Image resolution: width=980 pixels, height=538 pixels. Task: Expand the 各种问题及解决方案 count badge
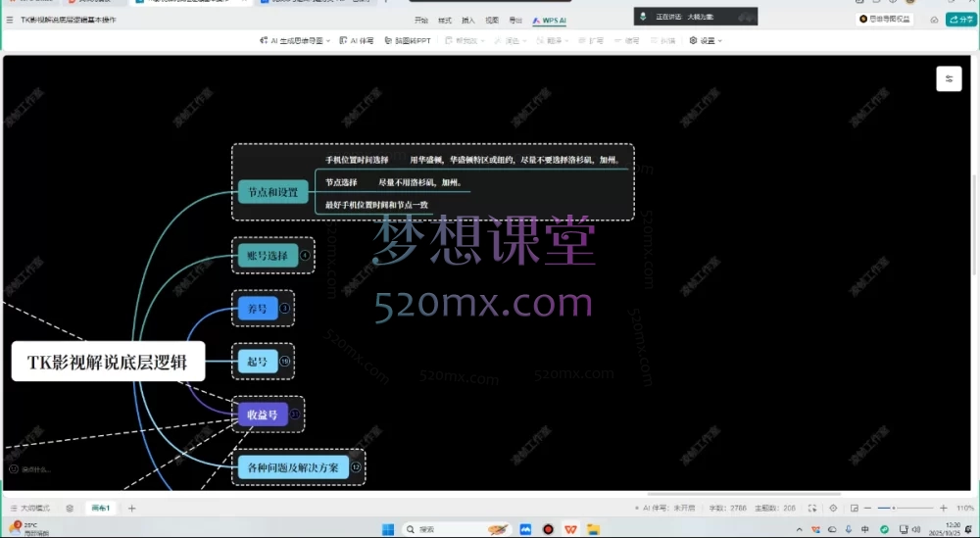pyautogui.click(x=356, y=466)
